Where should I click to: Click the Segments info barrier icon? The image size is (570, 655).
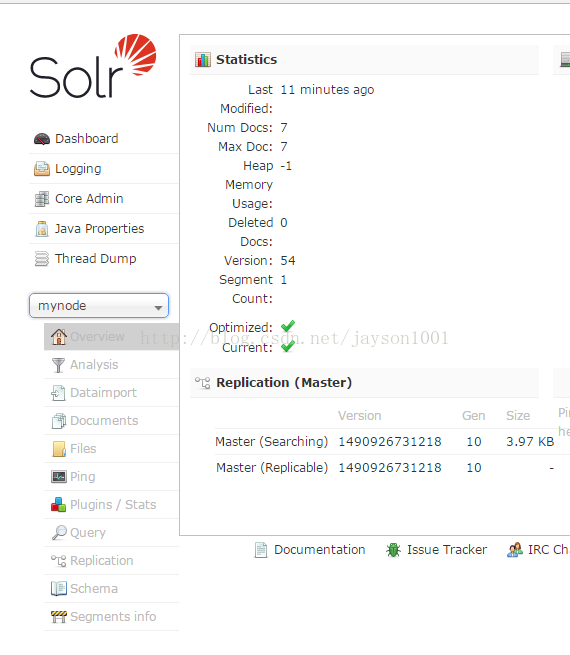click(58, 617)
